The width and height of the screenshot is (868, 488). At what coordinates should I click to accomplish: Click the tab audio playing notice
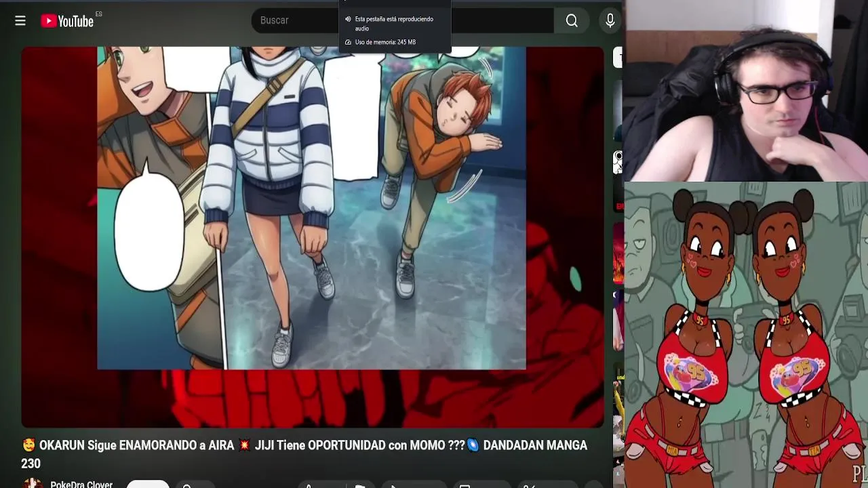[394, 24]
